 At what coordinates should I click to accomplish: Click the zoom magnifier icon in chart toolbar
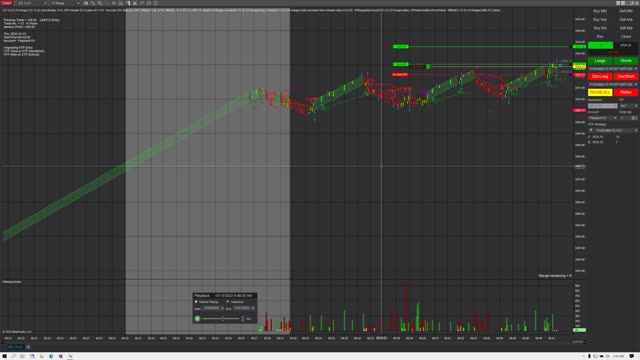(x=100, y=3)
